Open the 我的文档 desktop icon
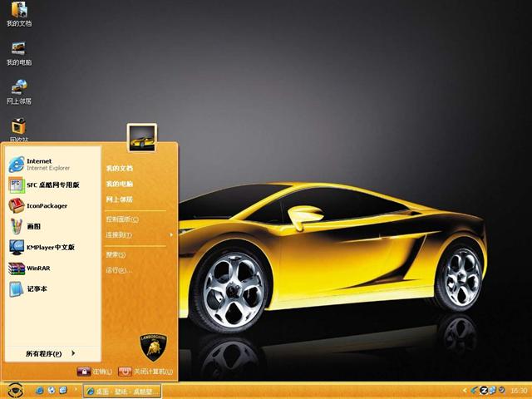Image resolution: width=532 pixels, height=399 pixels. 19,14
